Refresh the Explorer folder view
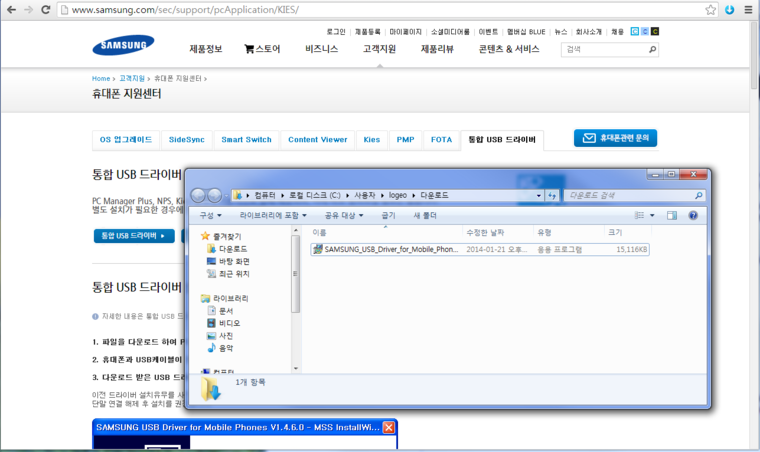This screenshot has height=452, width=760. pos(552,195)
